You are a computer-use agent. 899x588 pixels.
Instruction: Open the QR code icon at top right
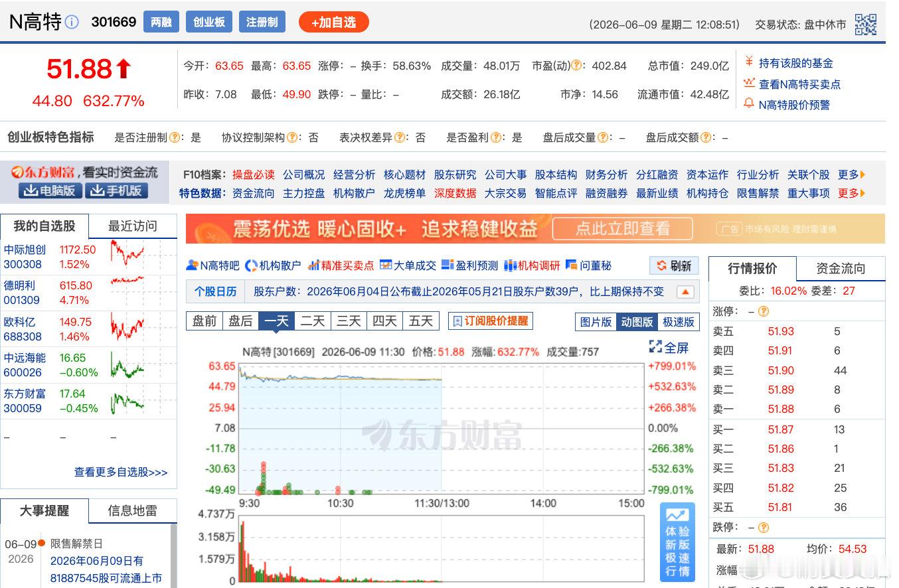click(x=866, y=25)
